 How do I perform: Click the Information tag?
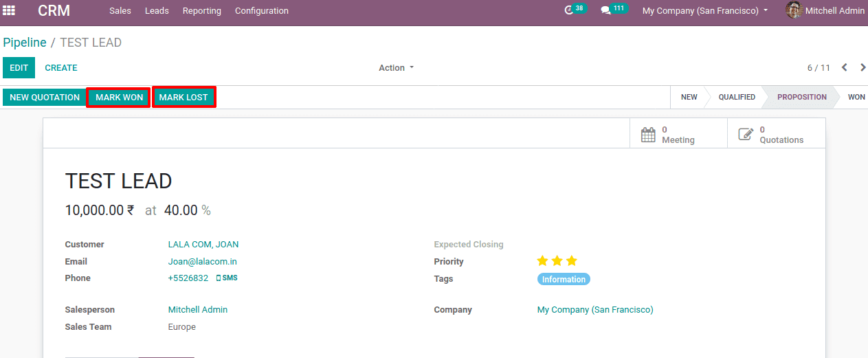564,280
